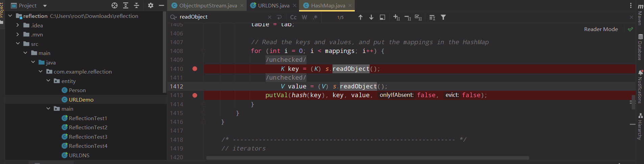The image size is (644, 164).
Task: Click putVal method call on line 1413
Action: click(x=276, y=95)
